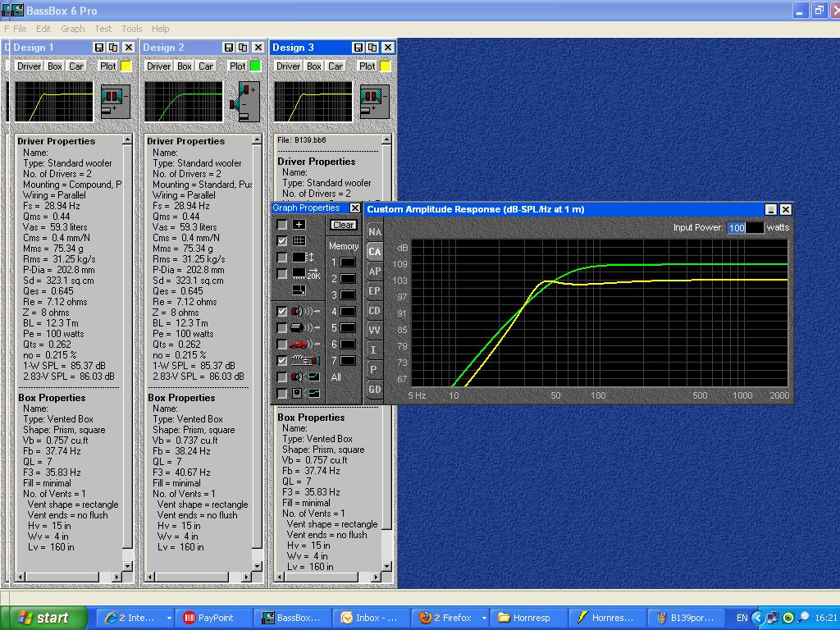Screen dimensions: 840x630
Task: Click the driver acoustic response speaker icon
Action: tap(305, 311)
